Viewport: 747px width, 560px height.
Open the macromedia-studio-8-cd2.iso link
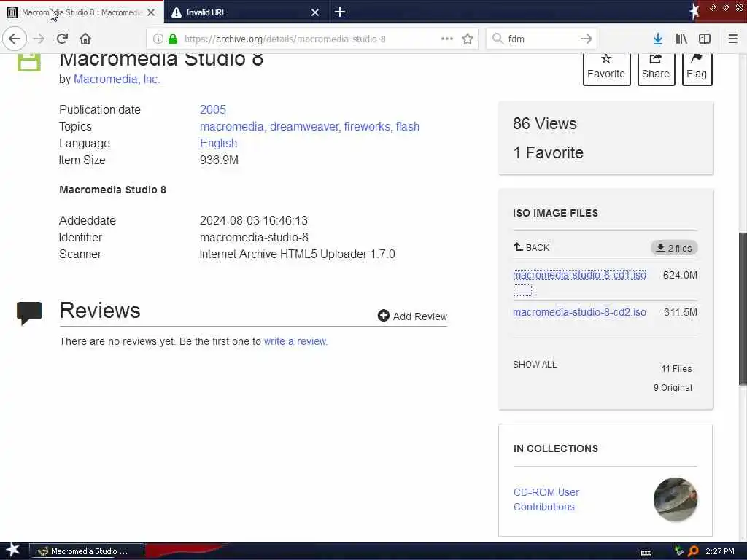pos(579,312)
